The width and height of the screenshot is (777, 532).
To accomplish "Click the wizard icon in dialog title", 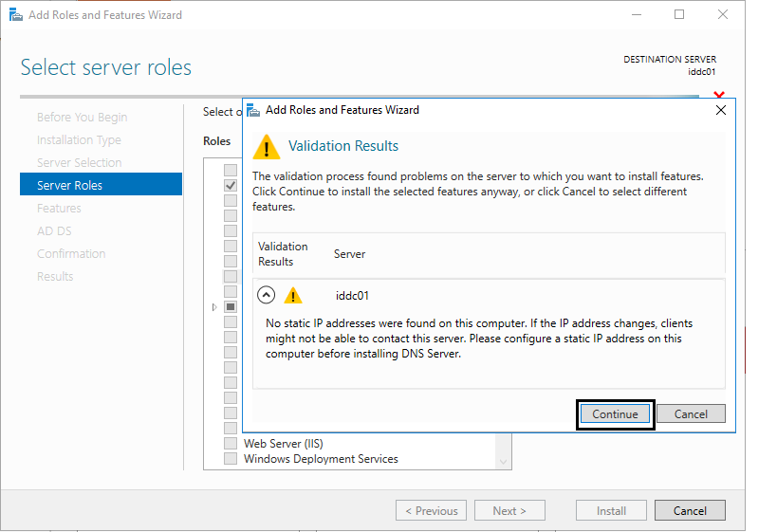I will pos(253,110).
